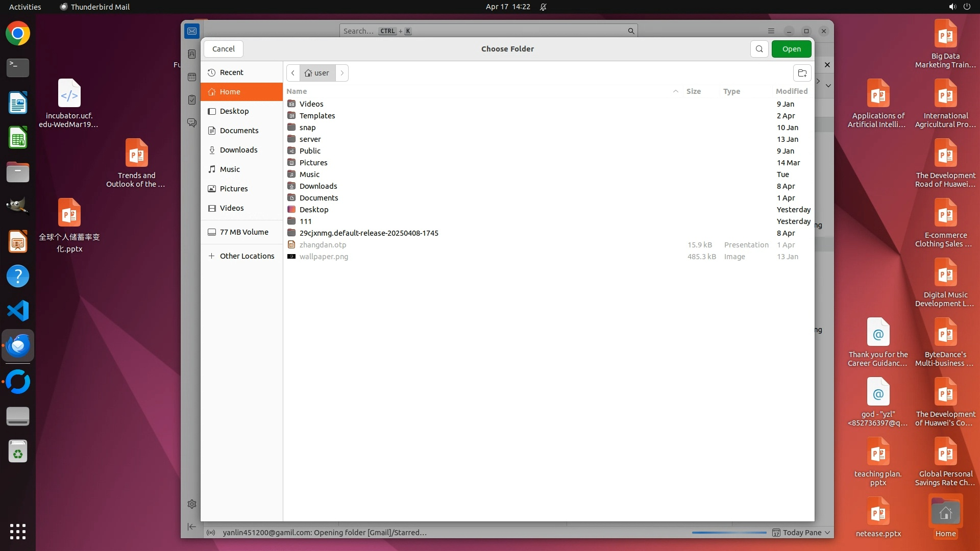Open Thunderbird address book icon
Viewport: 980px width, 551px height.
click(x=192, y=54)
